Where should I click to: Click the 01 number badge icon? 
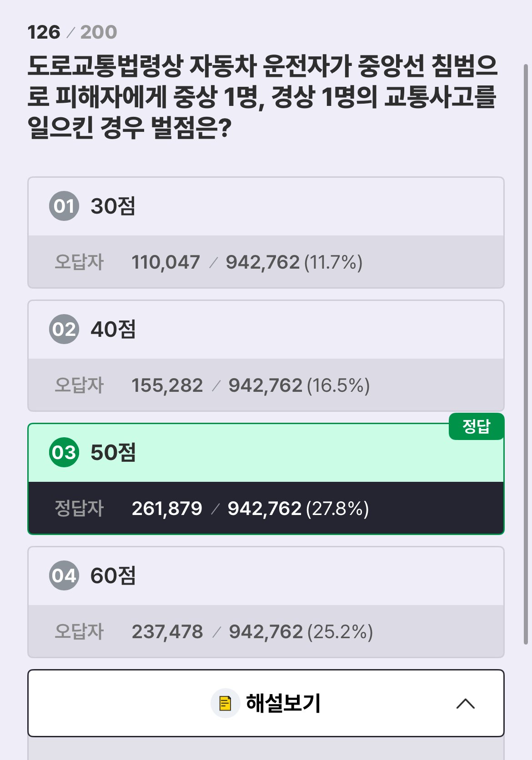[64, 206]
